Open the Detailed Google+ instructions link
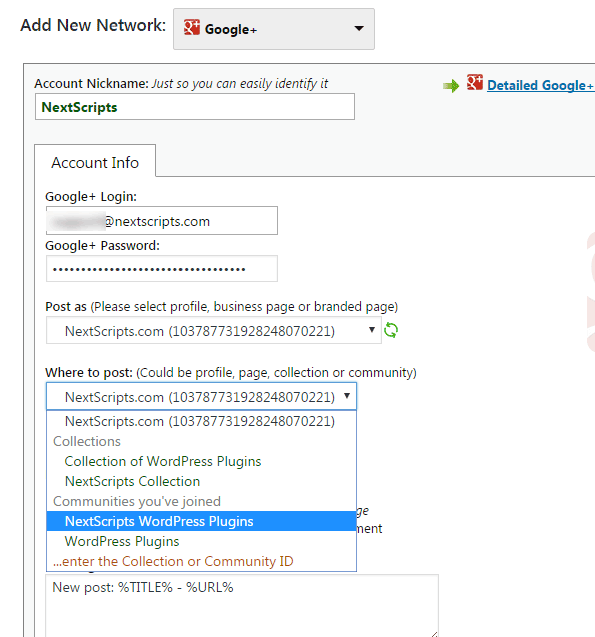This screenshot has height=637, width=595. click(541, 85)
